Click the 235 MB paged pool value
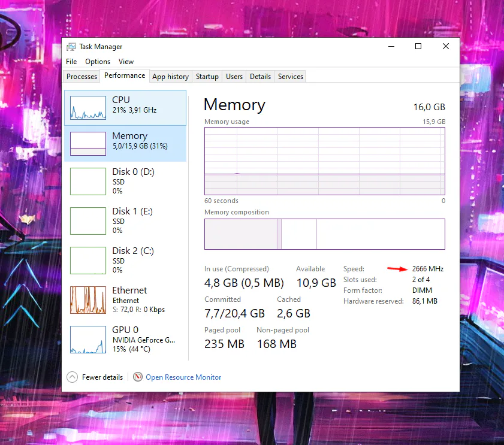Image resolution: width=504 pixels, height=445 pixels. [224, 344]
